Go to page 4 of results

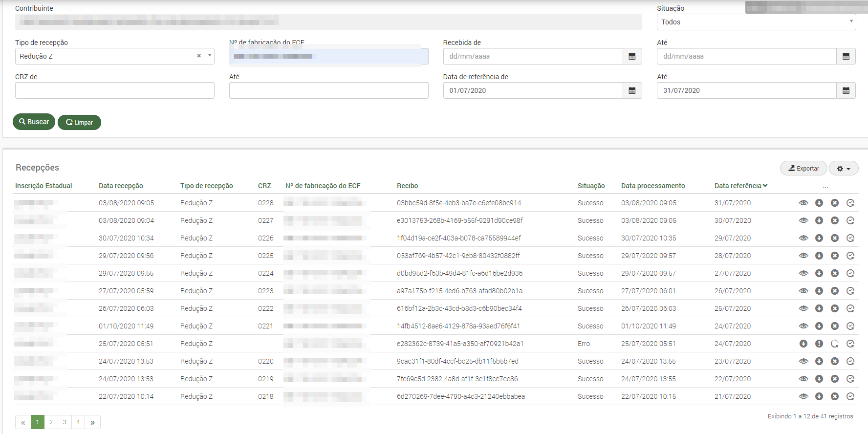(78, 422)
